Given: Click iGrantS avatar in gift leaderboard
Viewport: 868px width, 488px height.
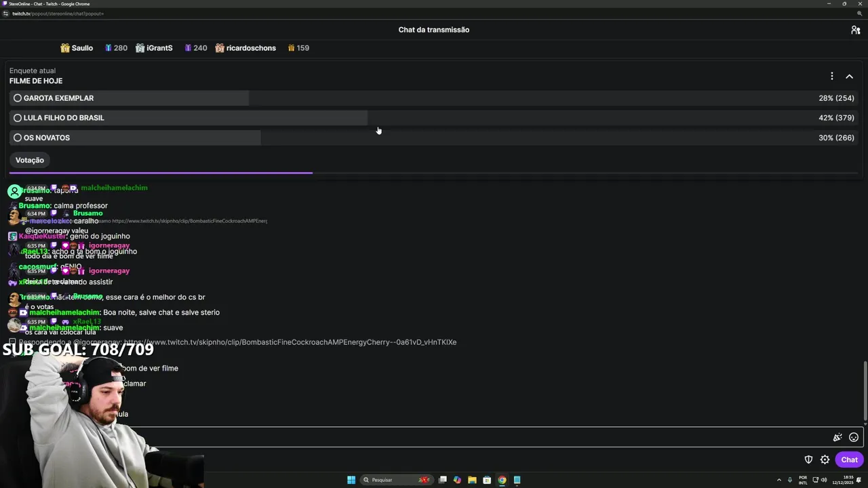Looking at the screenshot, I should [x=140, y=48].
